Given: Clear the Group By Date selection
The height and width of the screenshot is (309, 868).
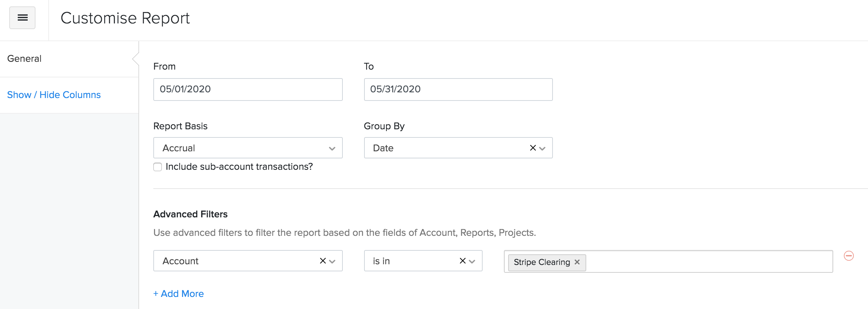Looking at the screenshot, I should [533, 148].
